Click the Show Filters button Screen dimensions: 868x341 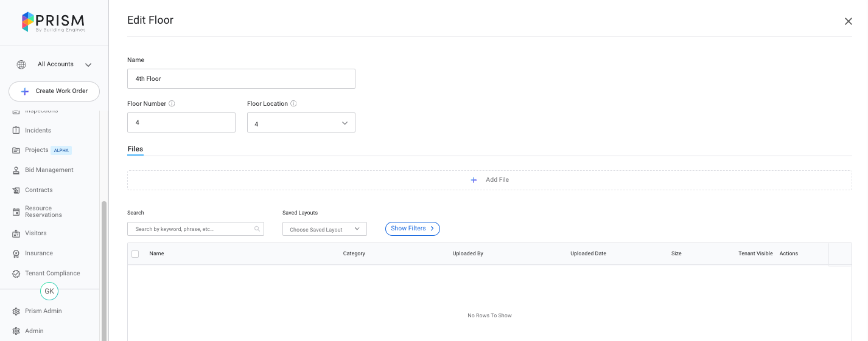click(412, 229)
